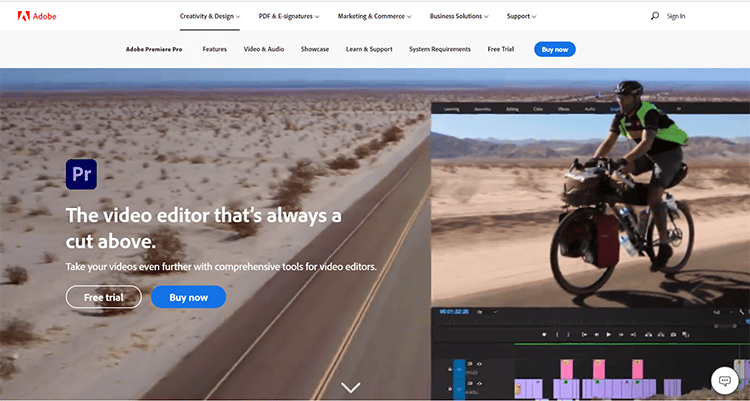750x401 pixels.
Task: Click the marker icon in playback controls
Action: [544, 334]
